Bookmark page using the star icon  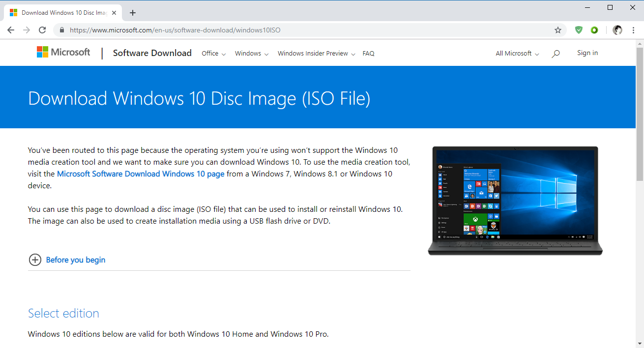click(558, 30)
